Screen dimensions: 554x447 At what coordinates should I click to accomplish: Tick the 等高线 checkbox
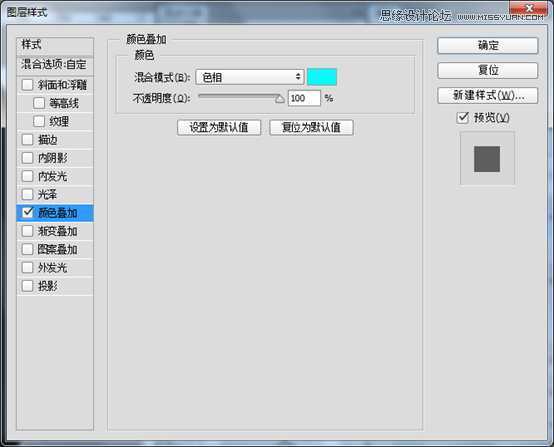(39, 103)
